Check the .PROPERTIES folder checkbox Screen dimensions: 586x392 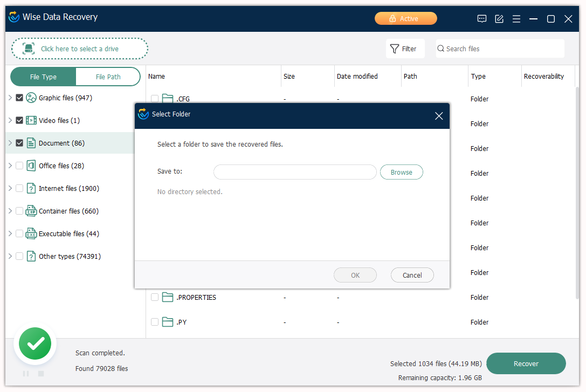tap(155, 298)
